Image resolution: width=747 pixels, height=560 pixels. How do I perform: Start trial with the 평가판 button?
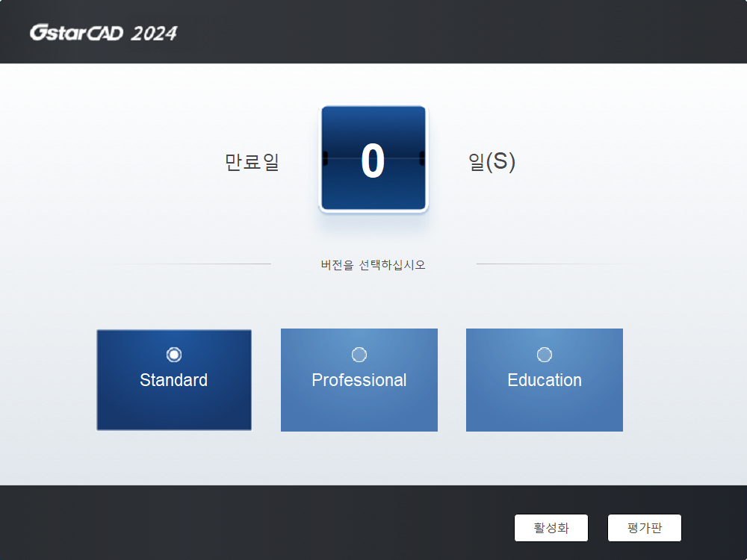click(645, 528)
